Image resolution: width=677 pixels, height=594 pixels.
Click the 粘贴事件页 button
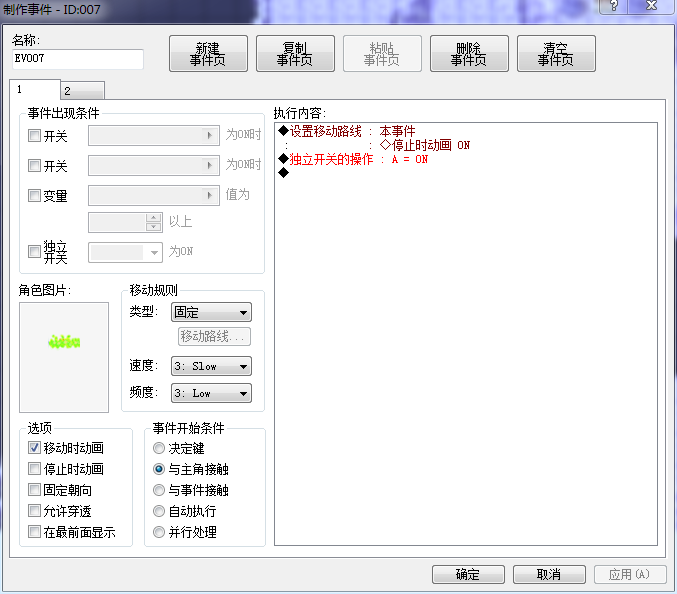pos(382,54)
